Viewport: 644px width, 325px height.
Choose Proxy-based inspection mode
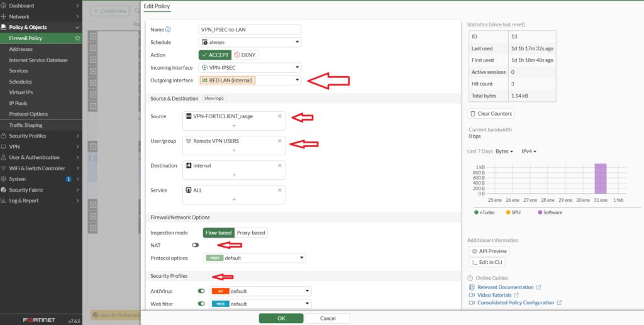251,233
